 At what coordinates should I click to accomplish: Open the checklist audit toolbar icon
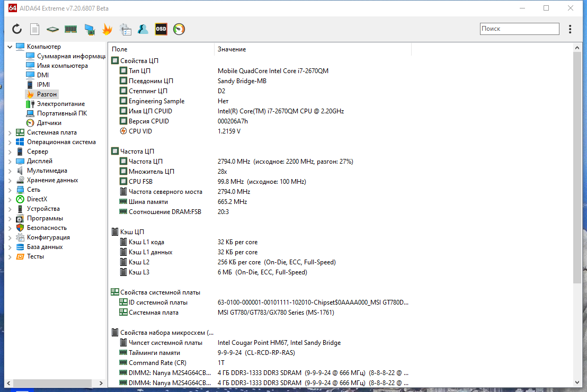click(126, 29)
